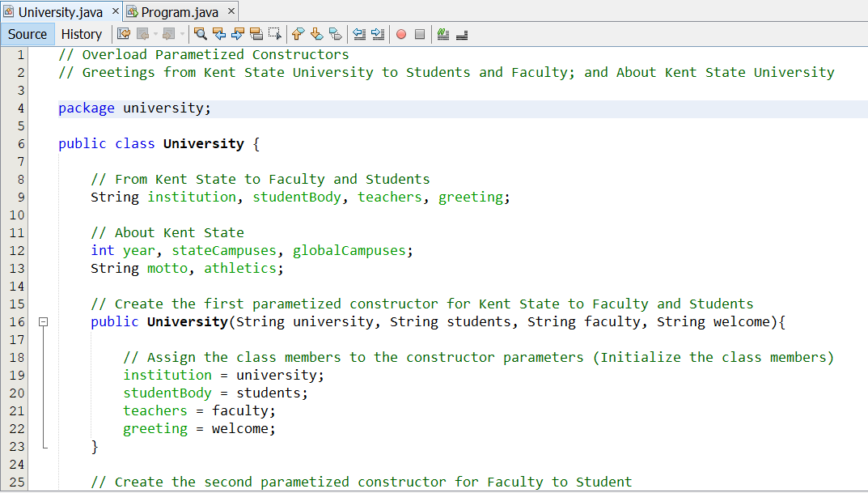
Task: Click University.java file icon in tab
Action: point(9,11)
